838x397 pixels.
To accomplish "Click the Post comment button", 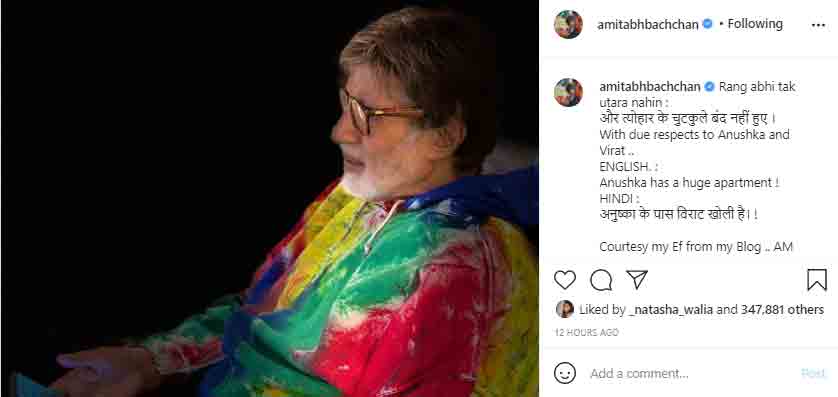I will click(x=813, y=373).
